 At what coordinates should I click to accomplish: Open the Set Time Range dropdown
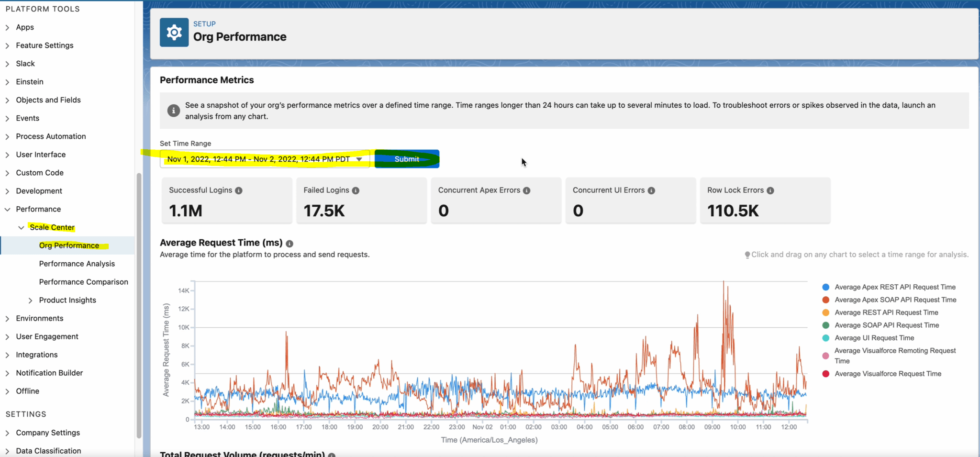[x=359, y=159]
